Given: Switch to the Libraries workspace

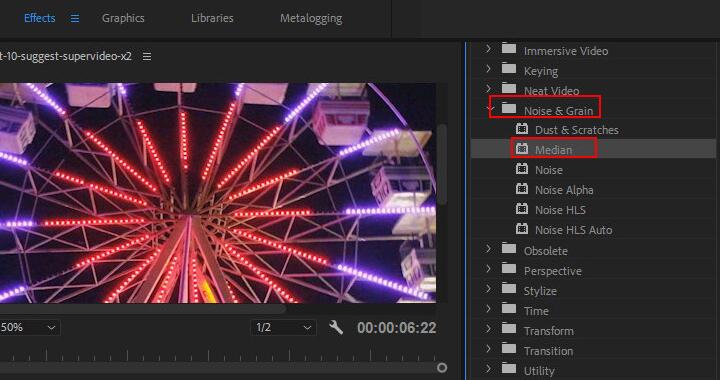Looking at the screenshot, I should pyautogui.click(x=212, y=18).
